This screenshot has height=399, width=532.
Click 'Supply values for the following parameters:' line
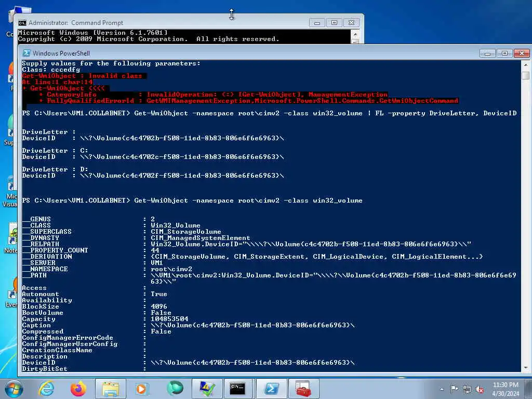[111, 63]
